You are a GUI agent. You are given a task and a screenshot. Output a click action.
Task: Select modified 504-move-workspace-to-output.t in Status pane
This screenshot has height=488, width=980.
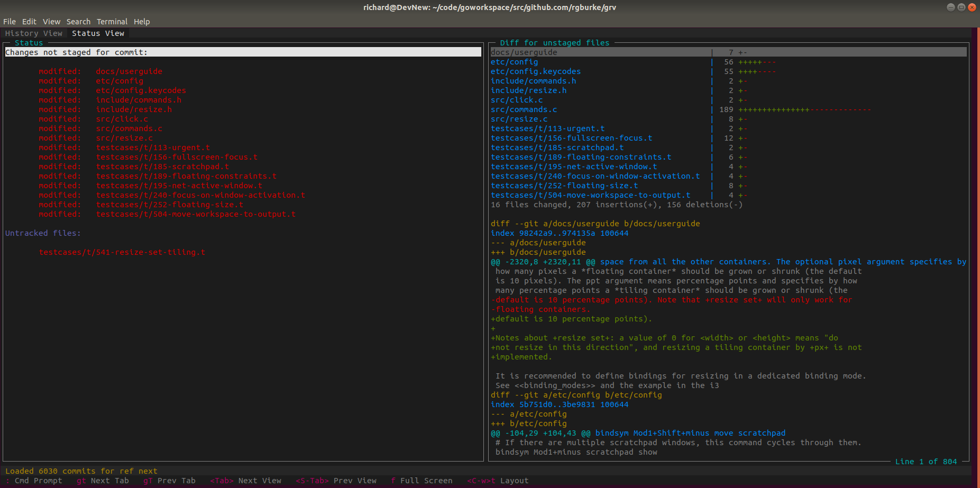click(167, 214)
